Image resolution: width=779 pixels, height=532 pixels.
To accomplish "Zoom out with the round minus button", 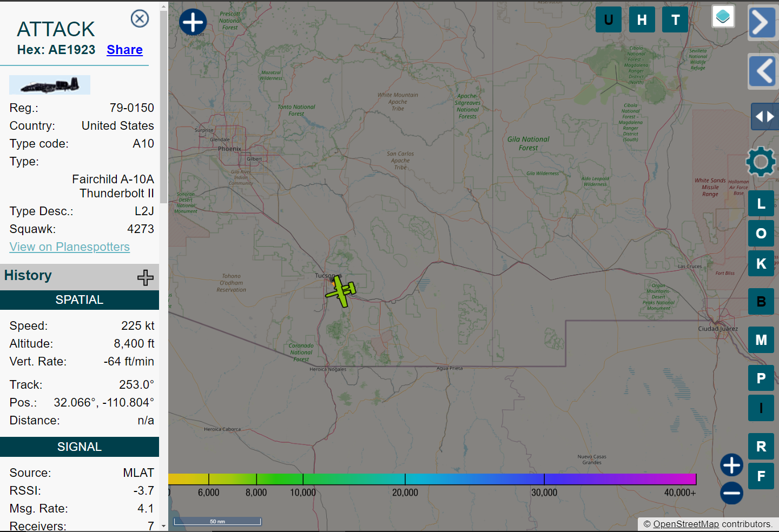I will click(731, 493).
